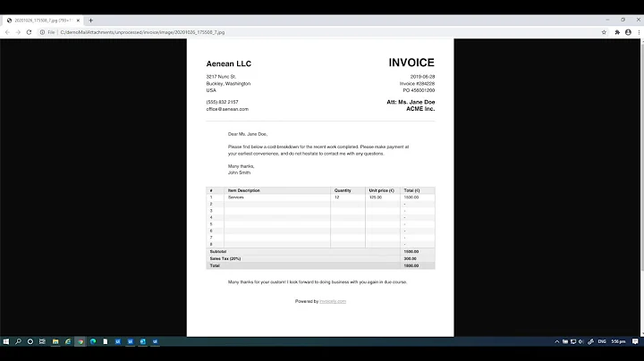The width and height of the screenshot is (644, 361).
Task: Click the Item Description column header
Action: pos(244,190)
